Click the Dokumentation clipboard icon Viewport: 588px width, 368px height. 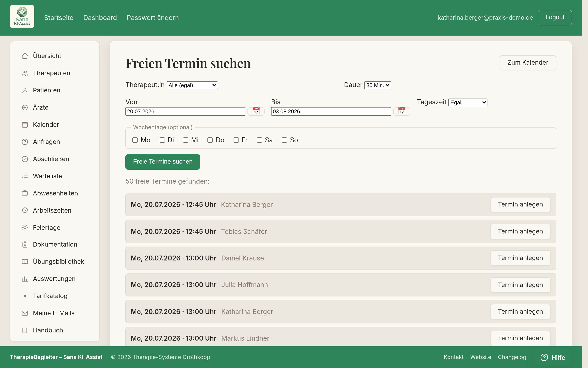(25, 244)
